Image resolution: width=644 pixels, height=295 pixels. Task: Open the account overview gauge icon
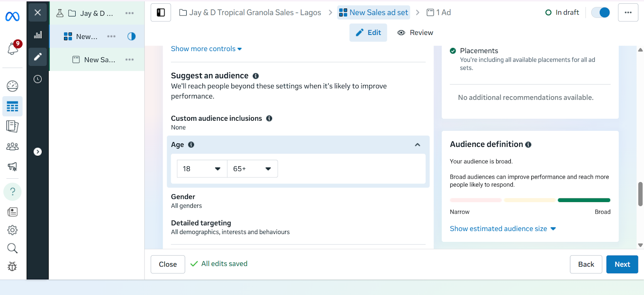coord(12,86)
